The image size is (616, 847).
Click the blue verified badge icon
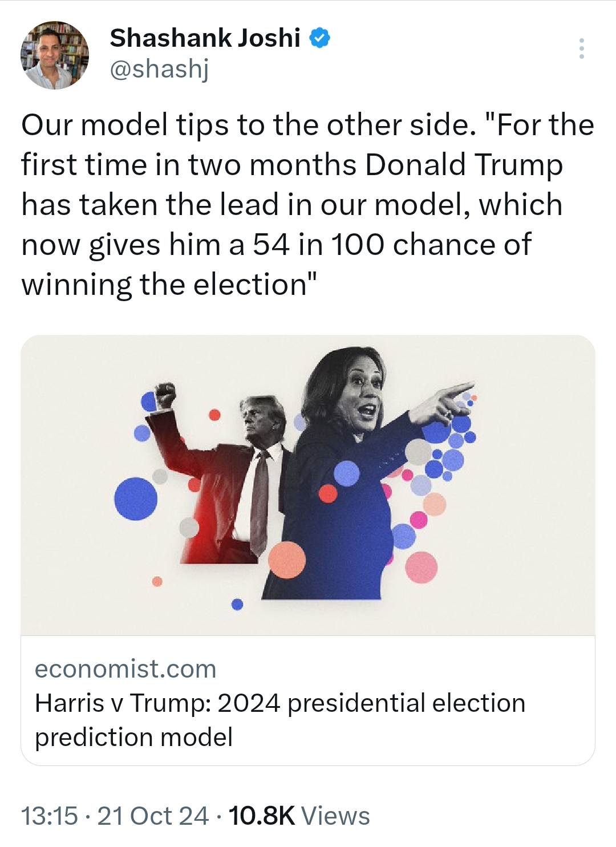(319, 38)
